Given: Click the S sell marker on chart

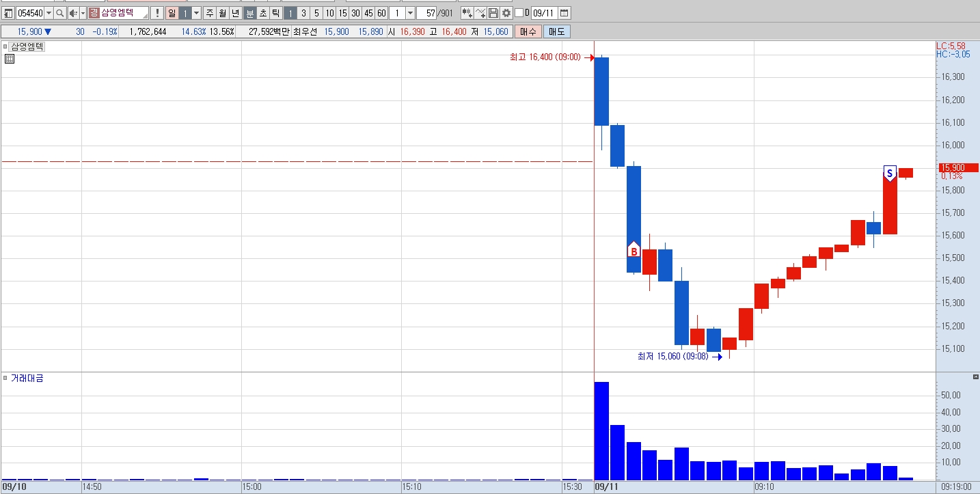Looking at the screenshot, I should (x=890, y=173).
